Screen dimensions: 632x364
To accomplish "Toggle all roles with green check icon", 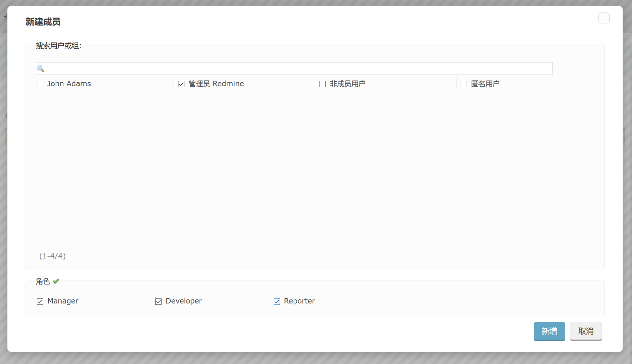I will coord(56,281).
